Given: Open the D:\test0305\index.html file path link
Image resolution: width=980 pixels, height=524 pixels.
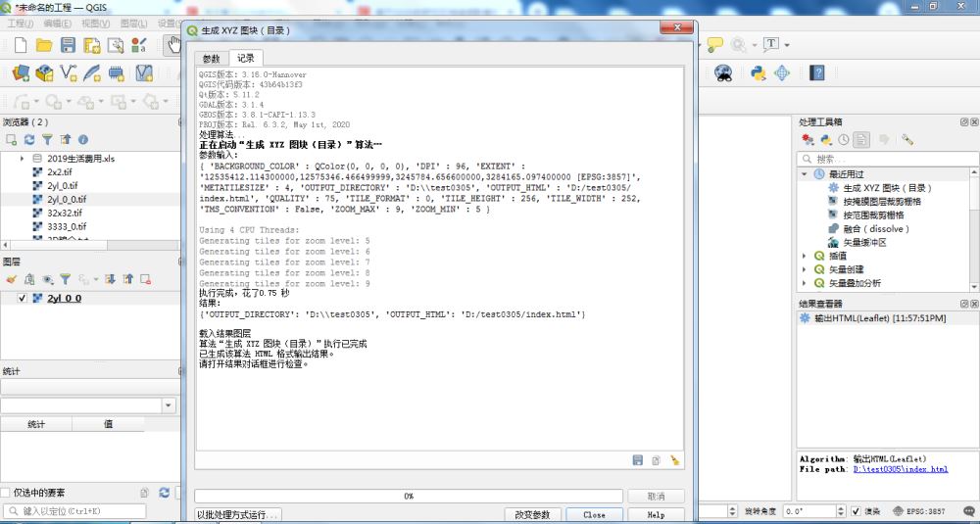Looking at the screenshot, I should pos(900,469).
